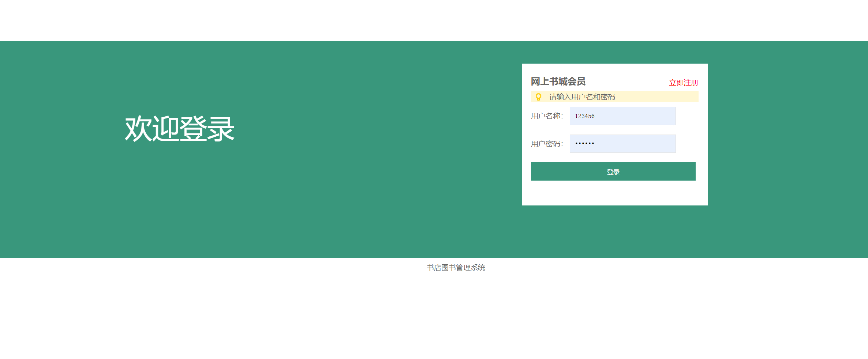This screenshot has width=868, height=359.
Task: Focus the 用户名称 username input field
Action: [622, 116]
